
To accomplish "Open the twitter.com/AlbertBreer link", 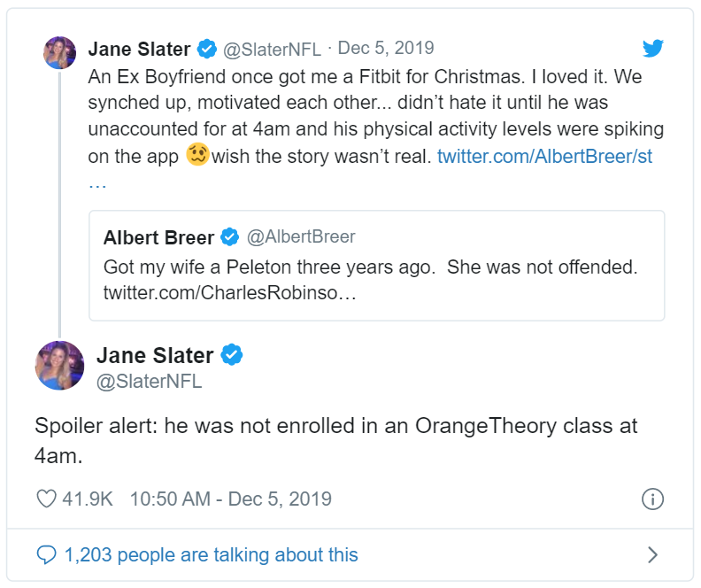I will tap(544, 157).
